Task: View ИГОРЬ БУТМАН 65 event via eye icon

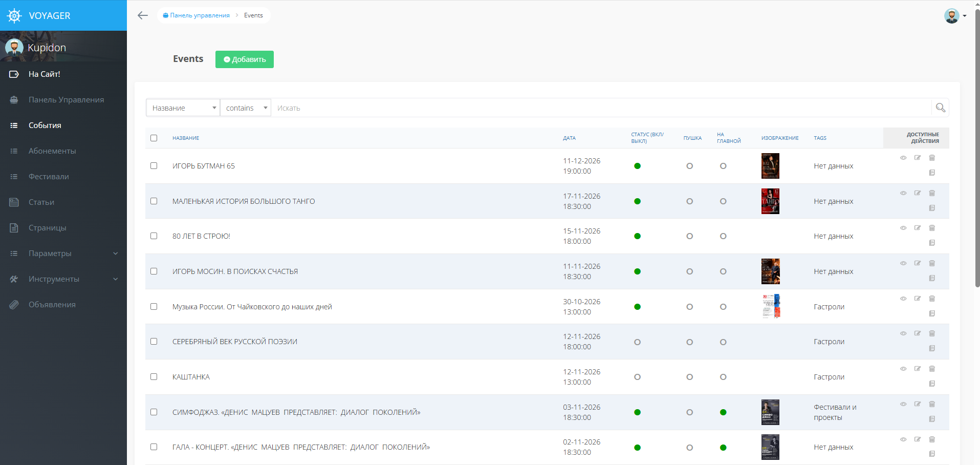Action: coord(903,158)
